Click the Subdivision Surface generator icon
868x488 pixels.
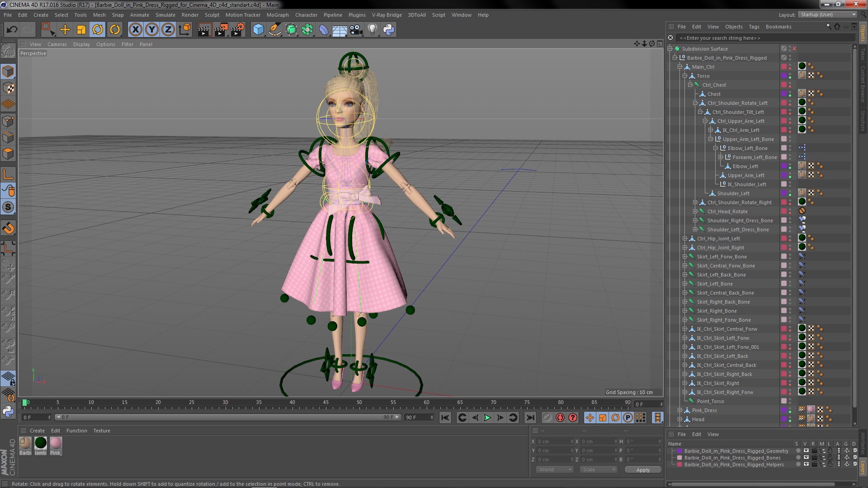coord(291,30)
